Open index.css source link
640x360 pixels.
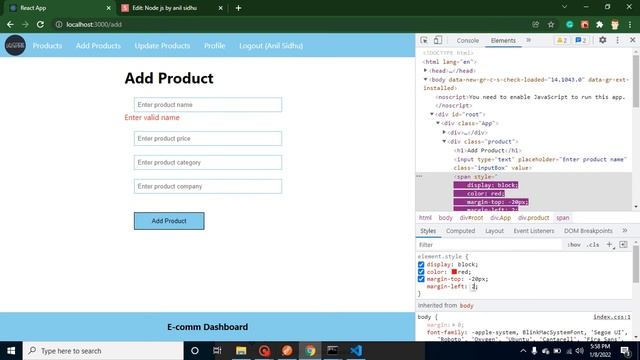click(611, 317)
